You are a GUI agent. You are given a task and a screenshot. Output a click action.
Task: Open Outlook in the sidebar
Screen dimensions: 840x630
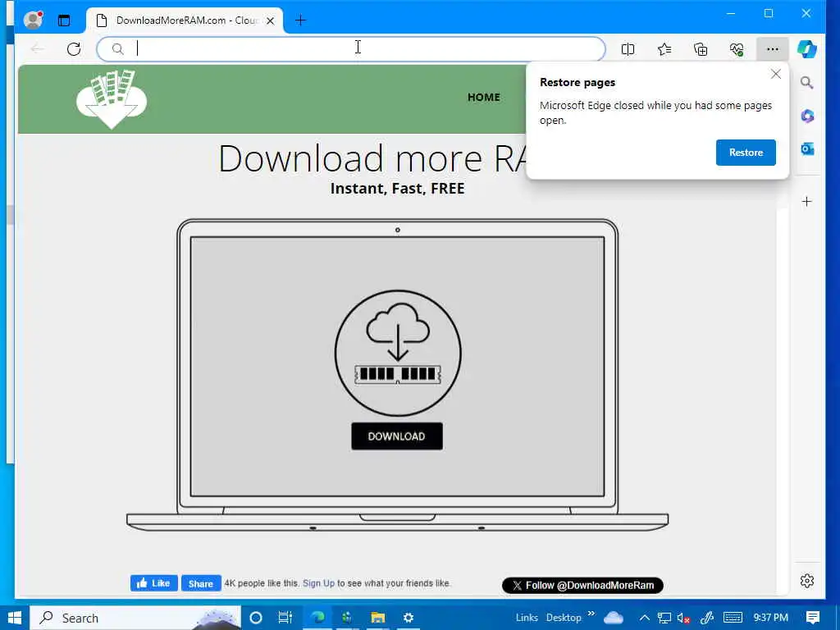click(x=807, y=149)
